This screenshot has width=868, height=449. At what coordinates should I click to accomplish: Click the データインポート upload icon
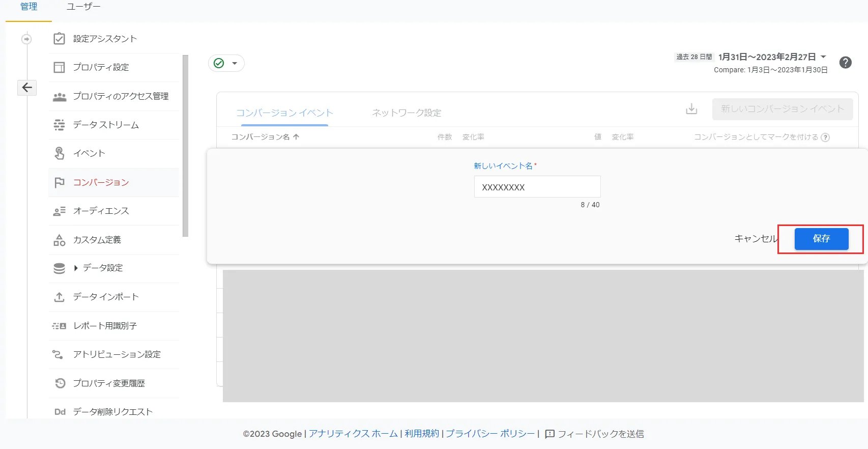59,297
